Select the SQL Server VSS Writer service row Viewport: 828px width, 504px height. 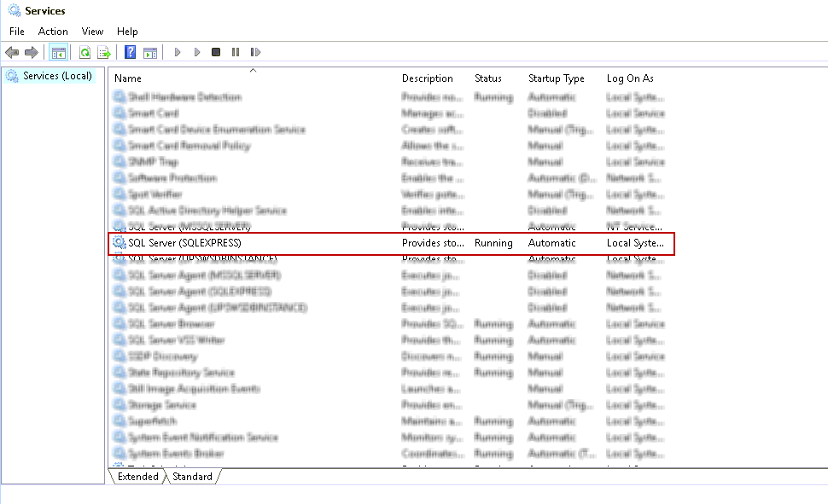click(x=388, y=340)
